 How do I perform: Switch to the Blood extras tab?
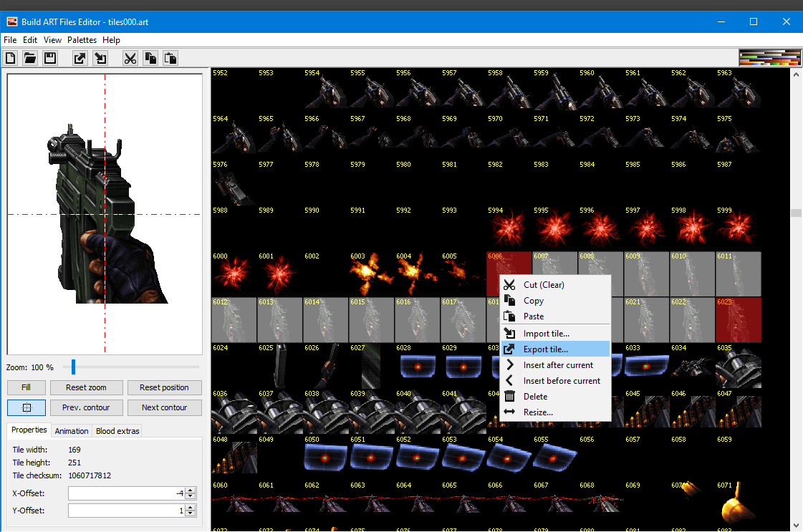[117, 431]
